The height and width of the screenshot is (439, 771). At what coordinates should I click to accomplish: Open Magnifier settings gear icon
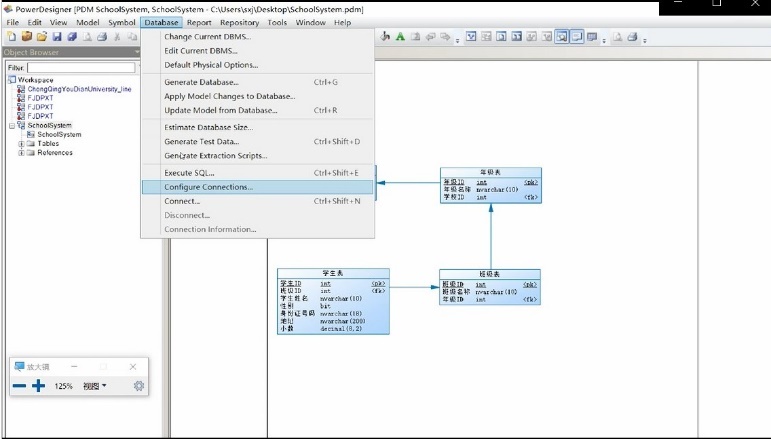[x=139, y=386]
